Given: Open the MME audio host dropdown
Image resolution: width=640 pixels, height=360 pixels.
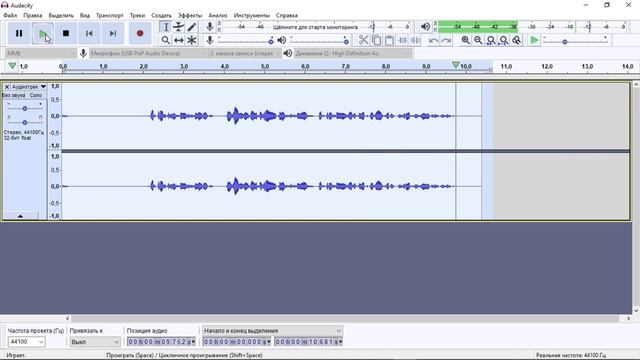Looking at the screenshot, I should (x=41, y=53).
